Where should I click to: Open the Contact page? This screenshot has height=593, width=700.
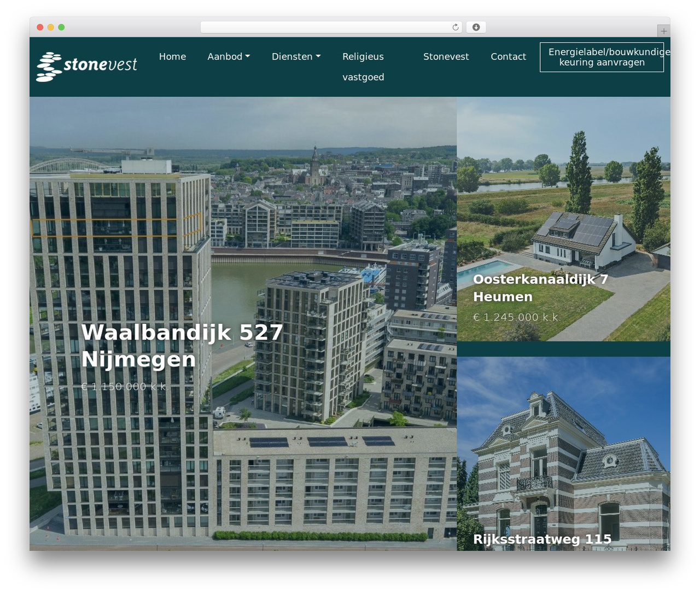pyautogui.click(x=508, y=56)
